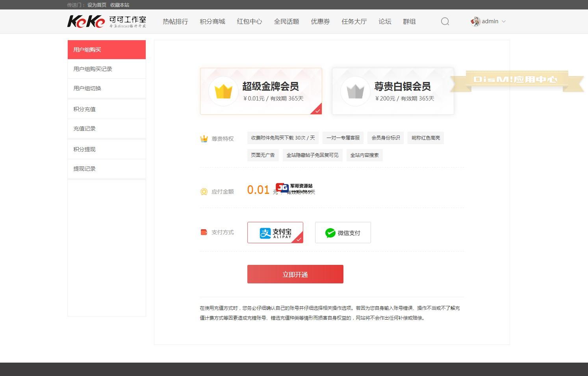Click the wallet icon beside 支付方式
The width and height of the screenshot is (588, 376).
pyautogui.click(x=204, y=232)
